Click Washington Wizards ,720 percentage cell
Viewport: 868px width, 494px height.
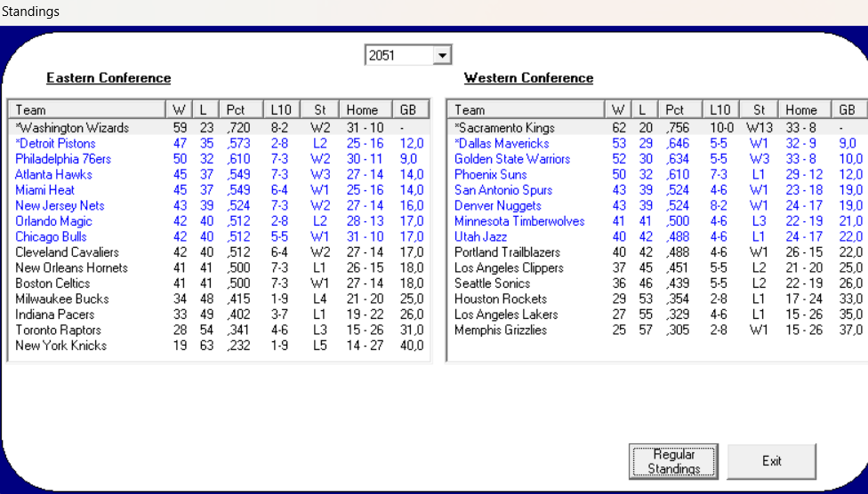tap(238, 128)
